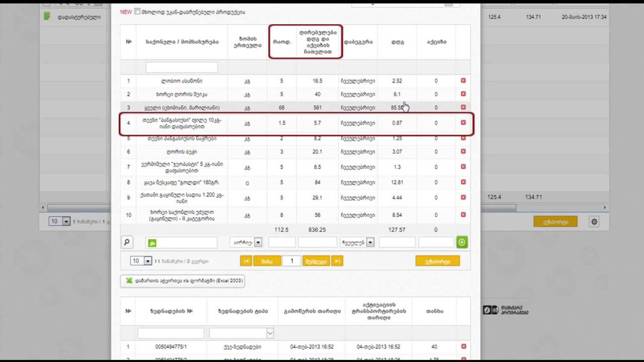Select the total price cell 836.25
The height and width of the screenshot is (362, 644).
tap(317, 230)
